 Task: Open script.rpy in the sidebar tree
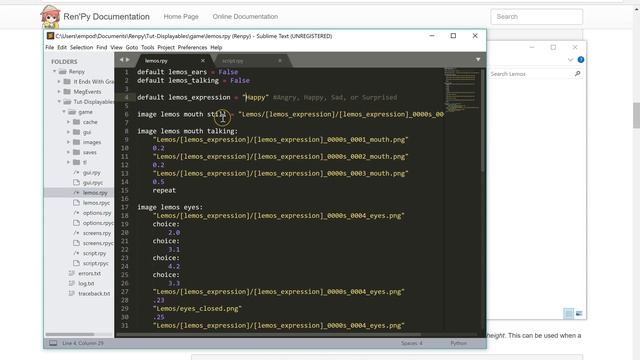click(94, 253)
